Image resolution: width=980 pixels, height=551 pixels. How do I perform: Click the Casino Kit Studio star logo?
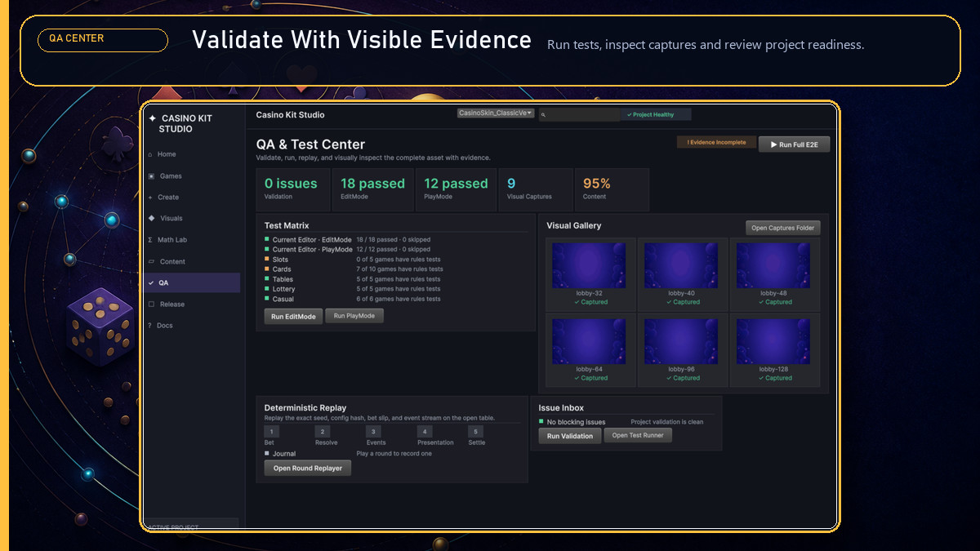coord(153,118)
